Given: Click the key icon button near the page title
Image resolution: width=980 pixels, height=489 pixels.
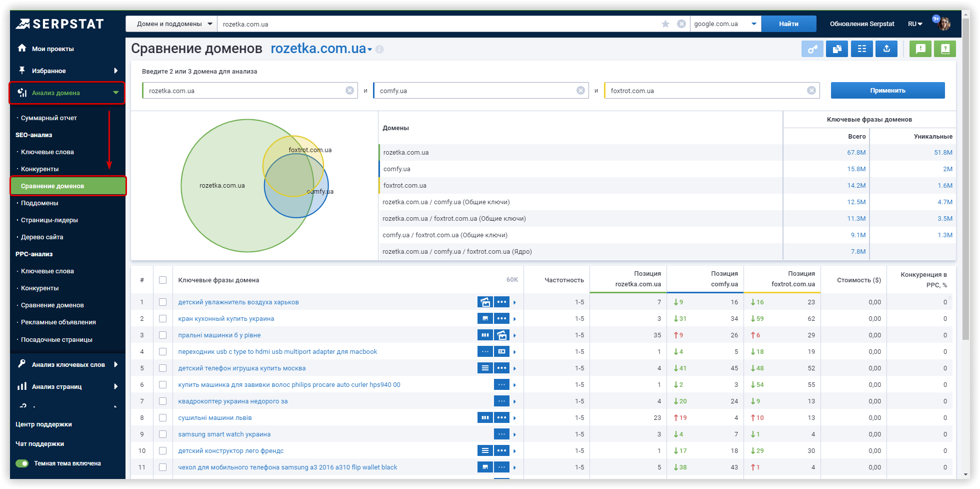Looking at the screenshot, I should click(812, 49).
